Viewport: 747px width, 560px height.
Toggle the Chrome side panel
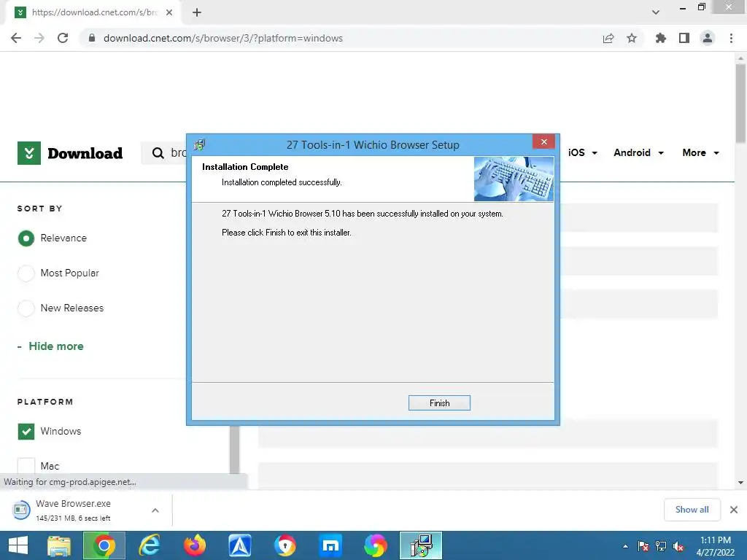(x=684, y=38)
